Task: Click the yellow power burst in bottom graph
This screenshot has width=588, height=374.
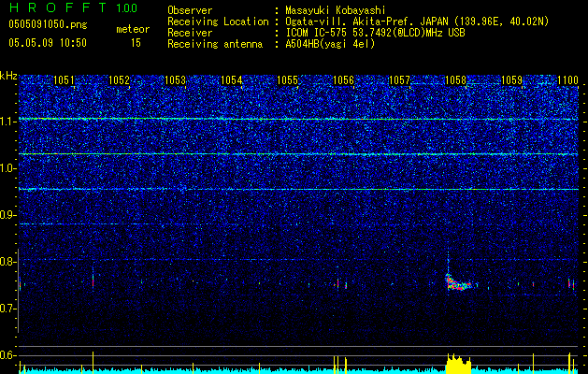Action: pyautogui.click(x=458, y=364)
